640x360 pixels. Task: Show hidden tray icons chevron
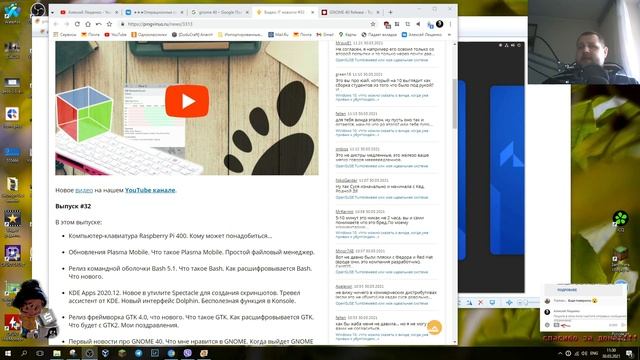[x=560, y=353]
